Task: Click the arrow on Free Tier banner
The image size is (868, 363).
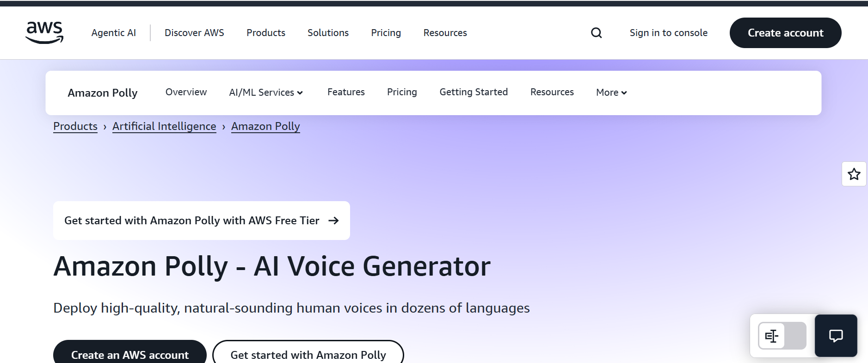Action: [333, 221]
